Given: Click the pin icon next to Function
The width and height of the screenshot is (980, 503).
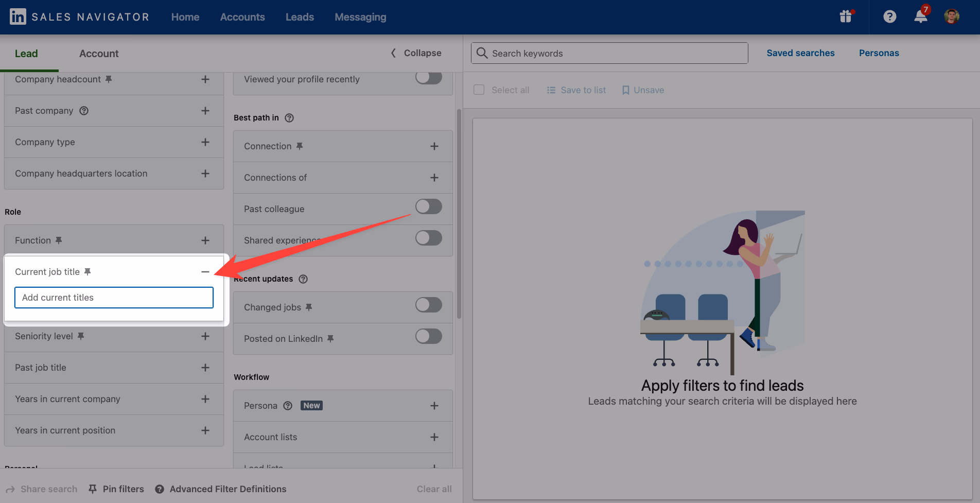Looking at the screenshot, I should 59,240.
